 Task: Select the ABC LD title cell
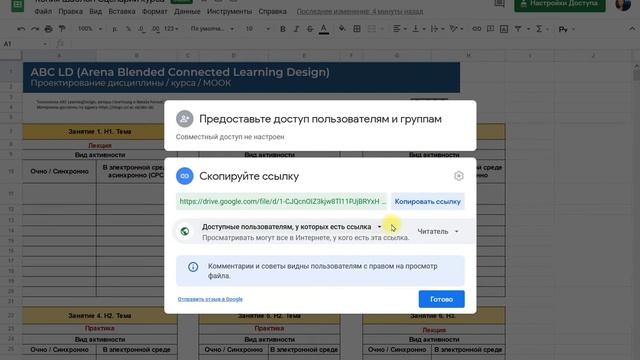[x=241, y=77]
